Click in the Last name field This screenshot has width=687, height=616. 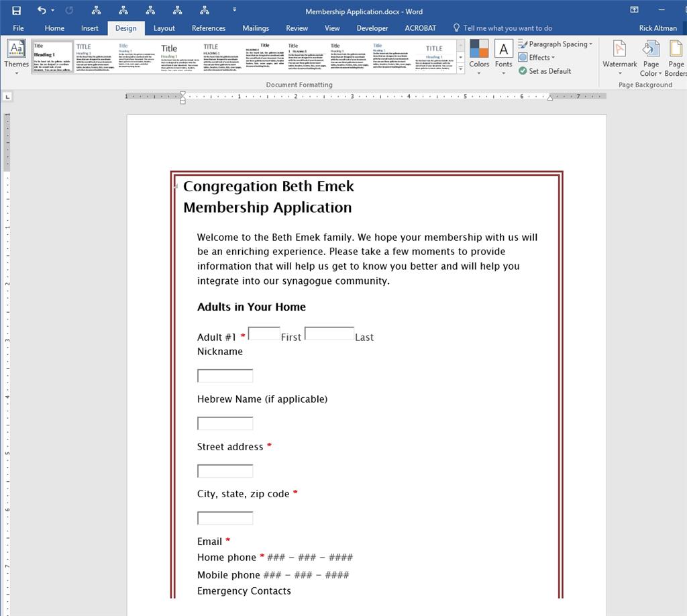pyautogui.click(x=329, y=333)
